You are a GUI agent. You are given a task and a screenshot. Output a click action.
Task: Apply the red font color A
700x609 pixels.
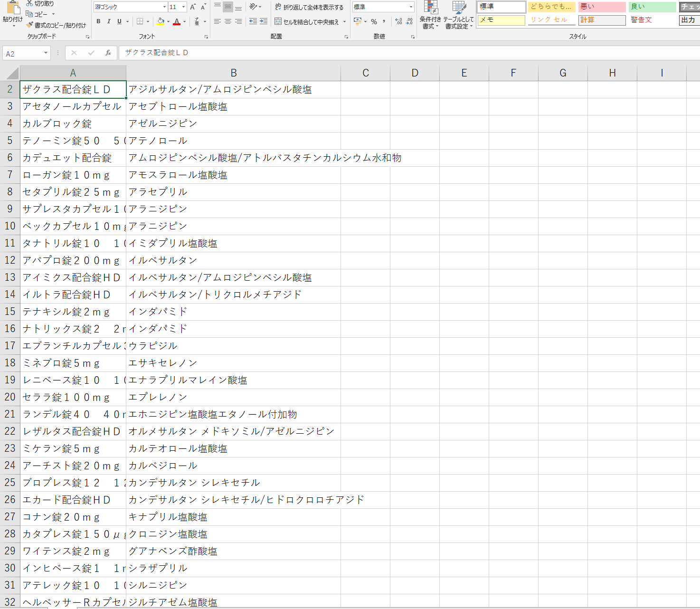coord(177,21)
